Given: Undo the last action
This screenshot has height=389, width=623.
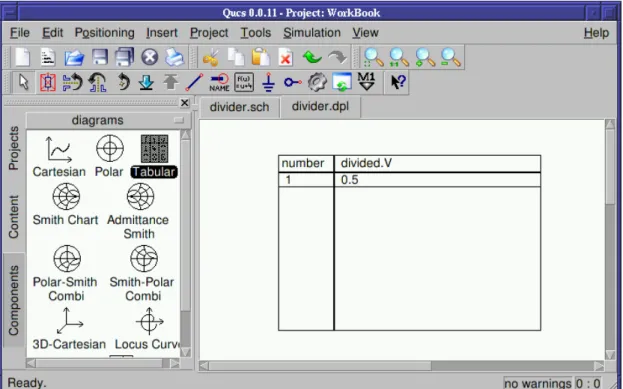Looking at the screenshot, I should [312, 58].
